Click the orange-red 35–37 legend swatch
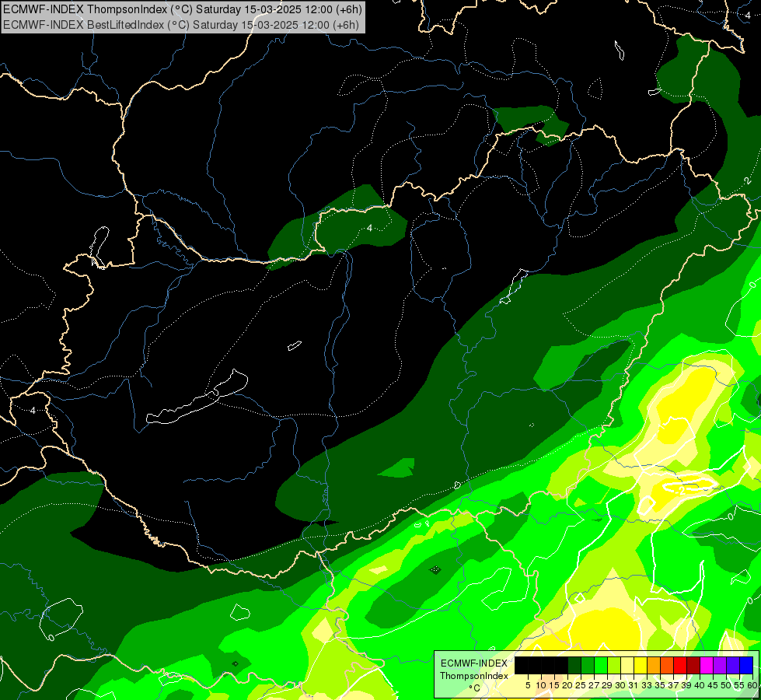Viewport: 761px width, 700px height. (667, 666)
